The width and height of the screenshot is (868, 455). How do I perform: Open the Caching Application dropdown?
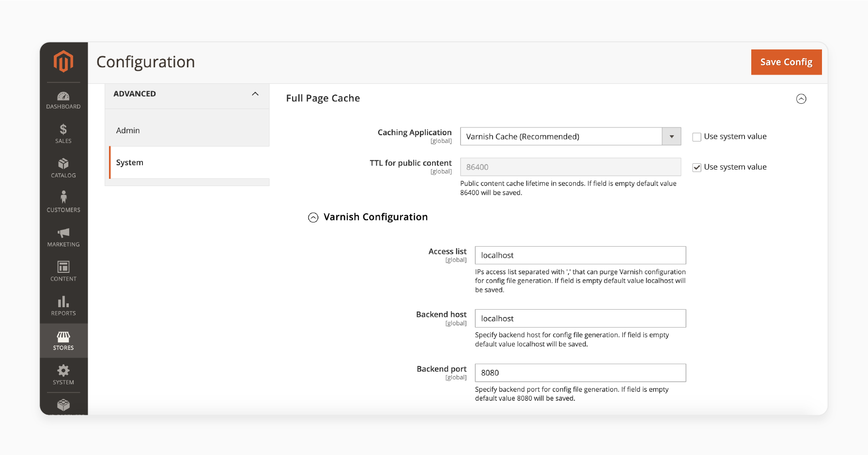click(x=571, y=136)
